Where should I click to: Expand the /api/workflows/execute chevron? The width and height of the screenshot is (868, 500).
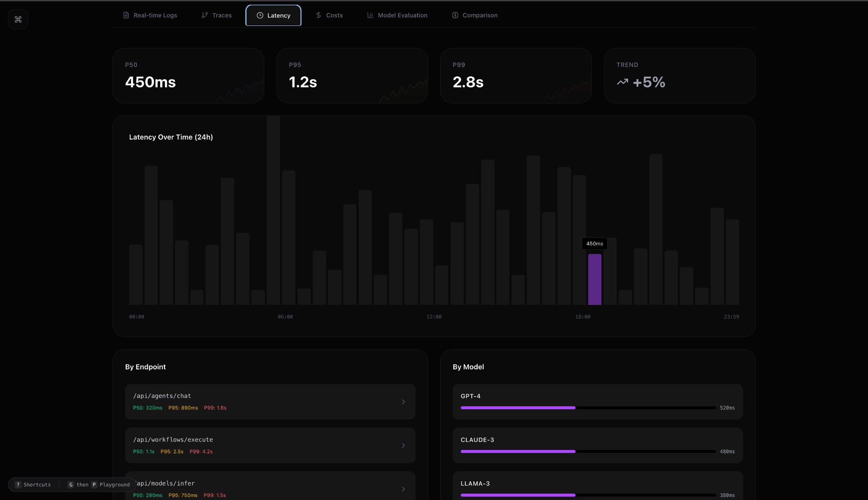tap(403, 445)
